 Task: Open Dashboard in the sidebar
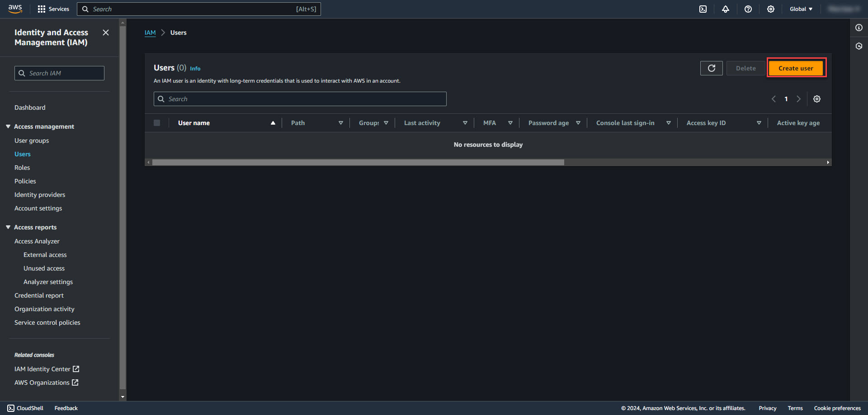pyautogui.click(x=30, y=107)
